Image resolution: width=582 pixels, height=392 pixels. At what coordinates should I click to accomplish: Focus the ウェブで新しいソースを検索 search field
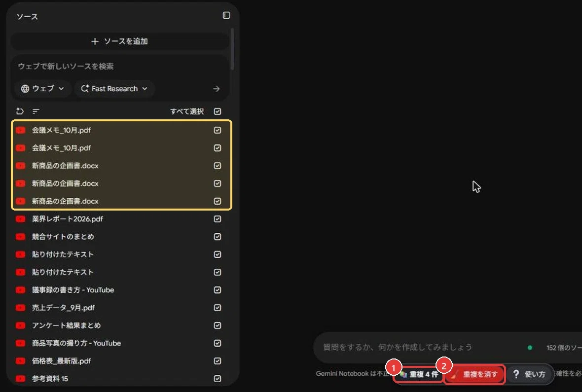(119, 67)
